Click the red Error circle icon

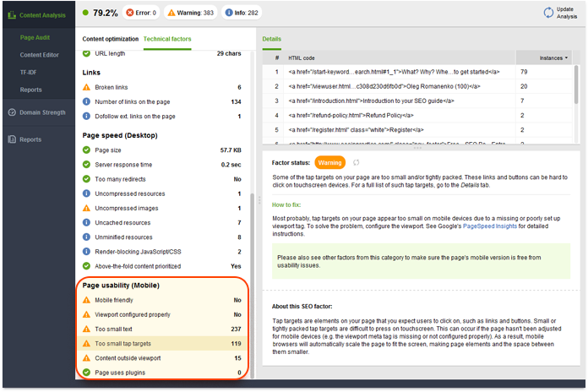pos(130,13)
